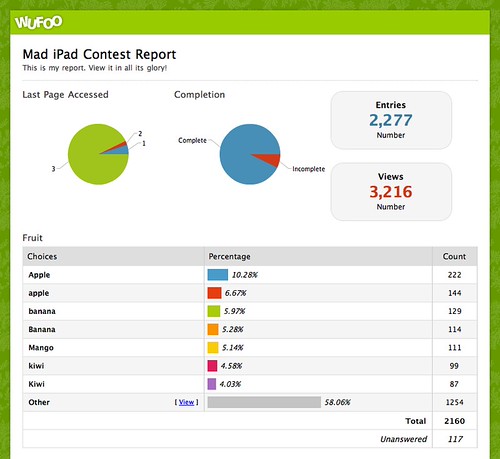Screen dimensions: 500x459
Task: Click the Last Page Accessed pie chart
Action: click(98, 154)
